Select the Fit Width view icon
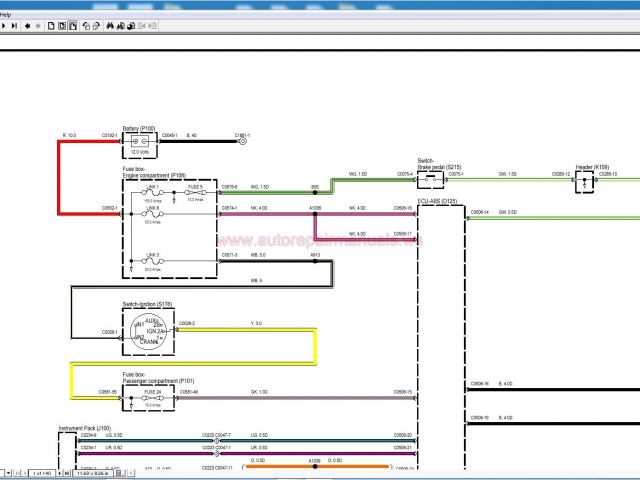 click(x=73, y=25)
